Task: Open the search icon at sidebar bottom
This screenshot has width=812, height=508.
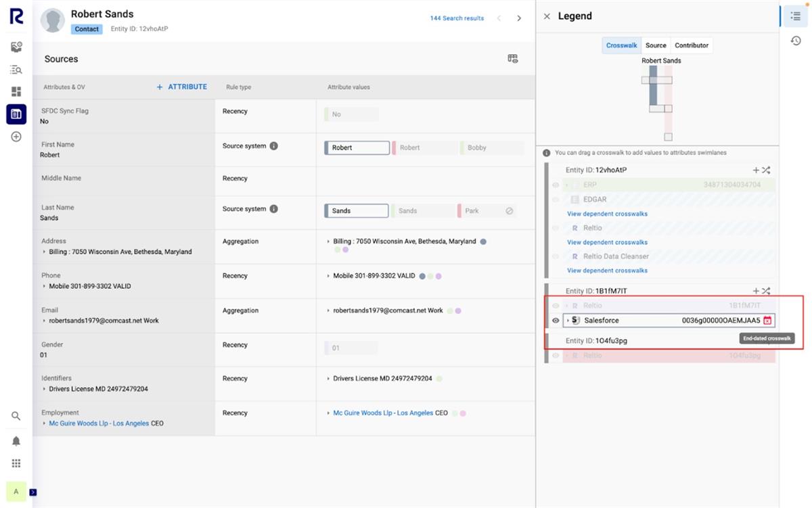Action: click(16, 416)
